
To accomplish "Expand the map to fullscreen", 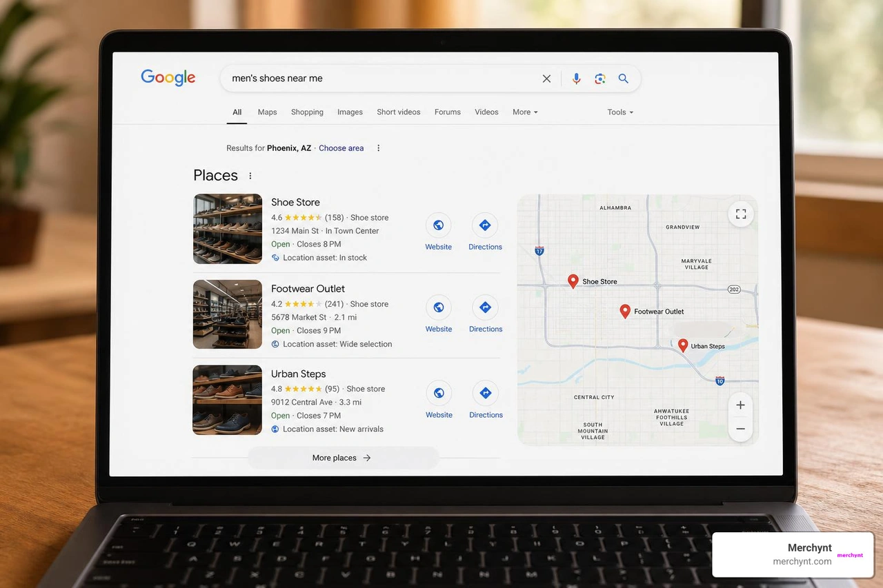I will (x=741, y=214).
